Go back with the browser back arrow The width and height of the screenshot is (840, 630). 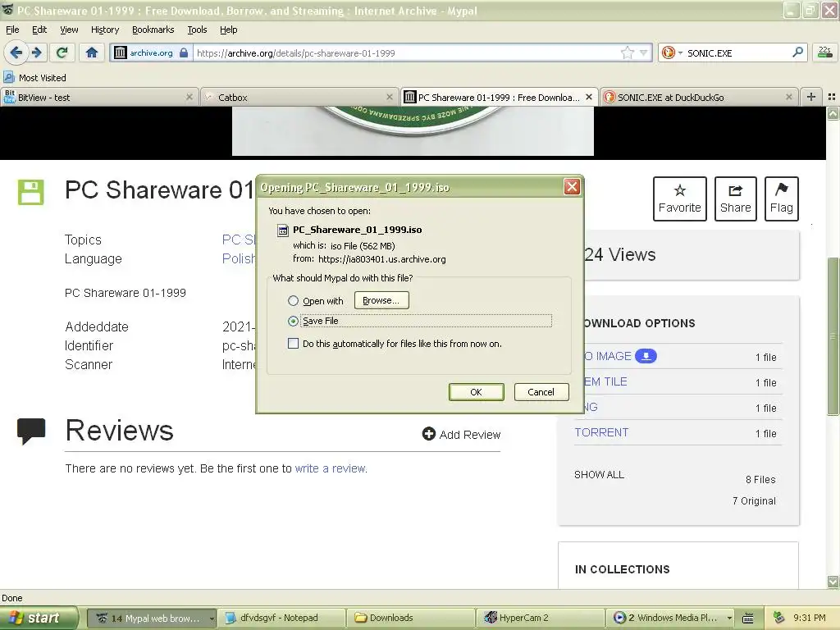16,52
